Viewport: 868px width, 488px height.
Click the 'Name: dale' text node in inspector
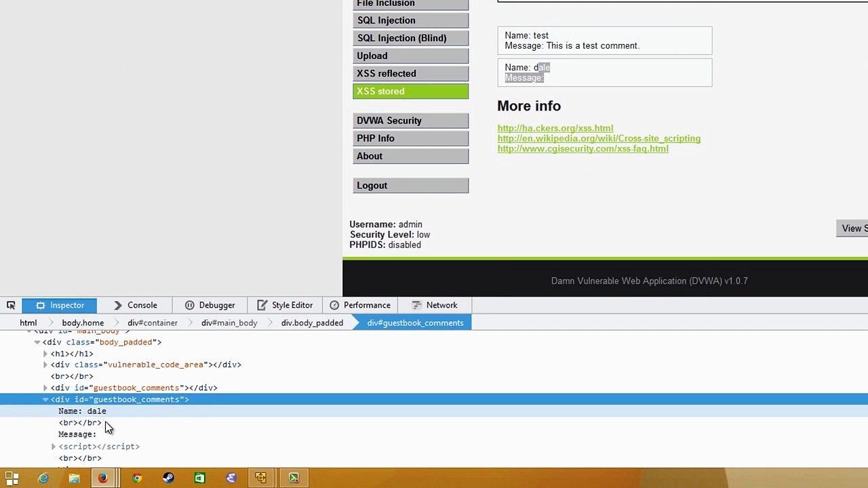[x=82, y=411]
